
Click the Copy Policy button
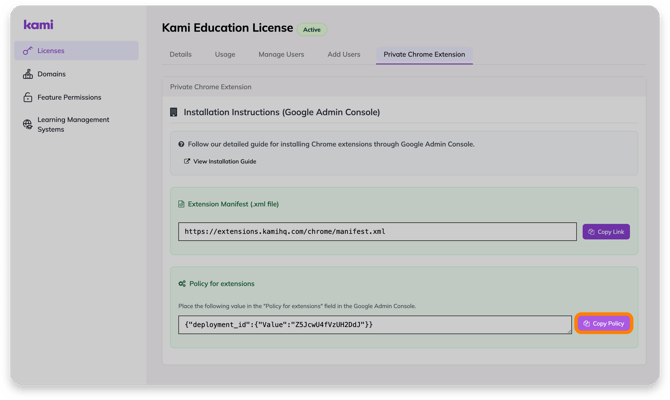(x=603, y=324)
